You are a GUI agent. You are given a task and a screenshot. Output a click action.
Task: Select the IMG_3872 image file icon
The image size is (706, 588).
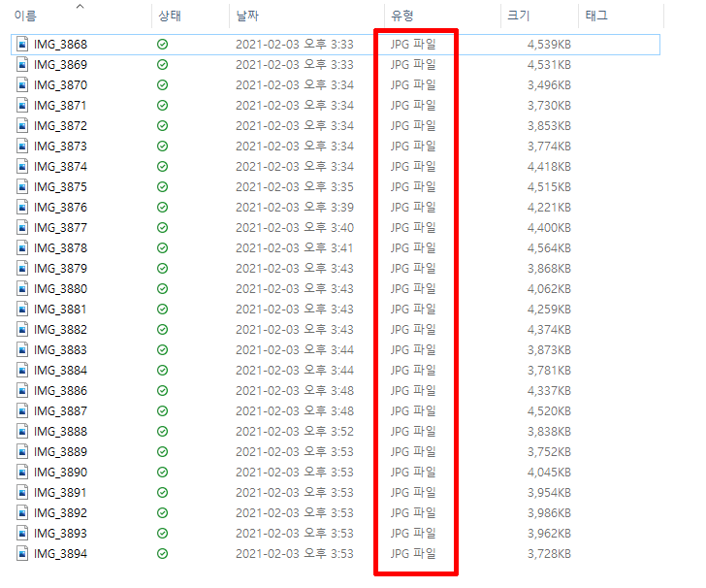[22, 126]
